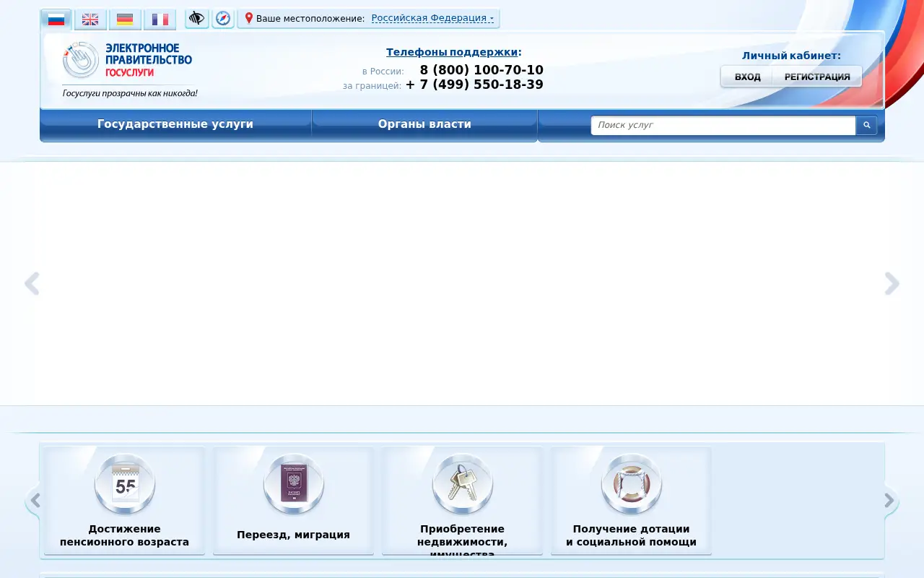Select the German flag language
924x578 pixels.
(125, 20)
